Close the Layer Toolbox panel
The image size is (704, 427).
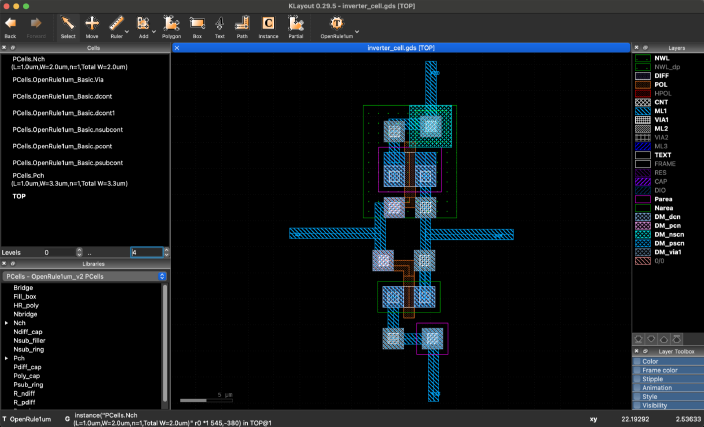pyautogui.click(x=636, y=351)
